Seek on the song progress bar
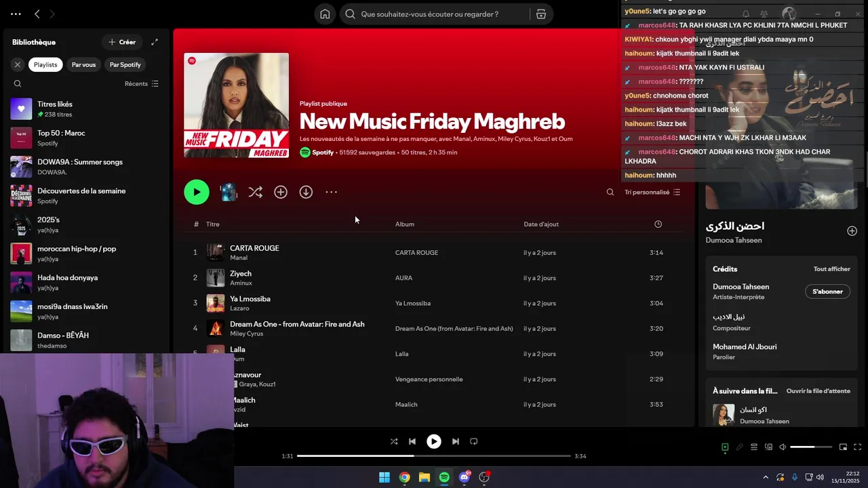This screenshot has height=488, width=868. point(434,456)
